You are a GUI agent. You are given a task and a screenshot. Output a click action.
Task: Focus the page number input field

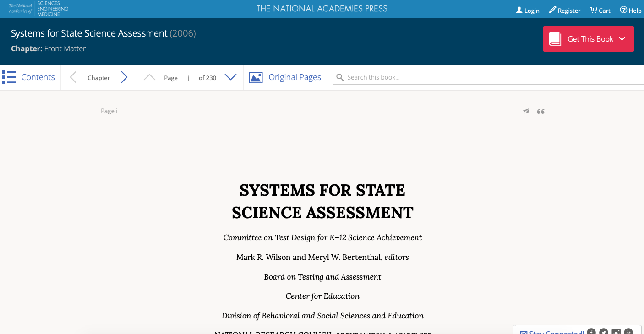point(188,78)
